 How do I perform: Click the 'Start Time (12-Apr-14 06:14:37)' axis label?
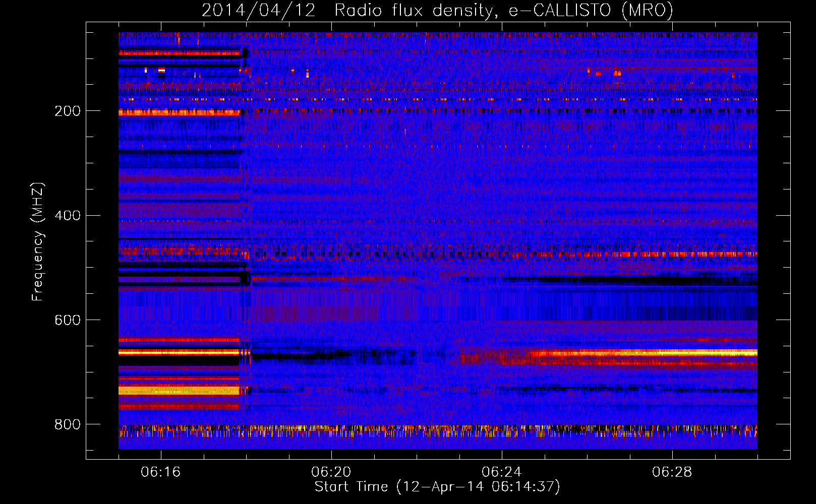click(x=437, y=487)
